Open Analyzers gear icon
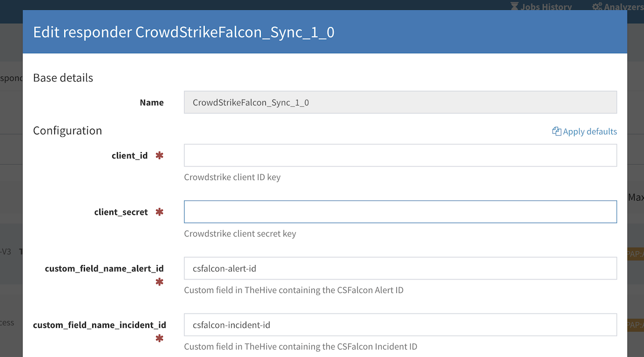644x357 pixels. click(x=597, y=7)
